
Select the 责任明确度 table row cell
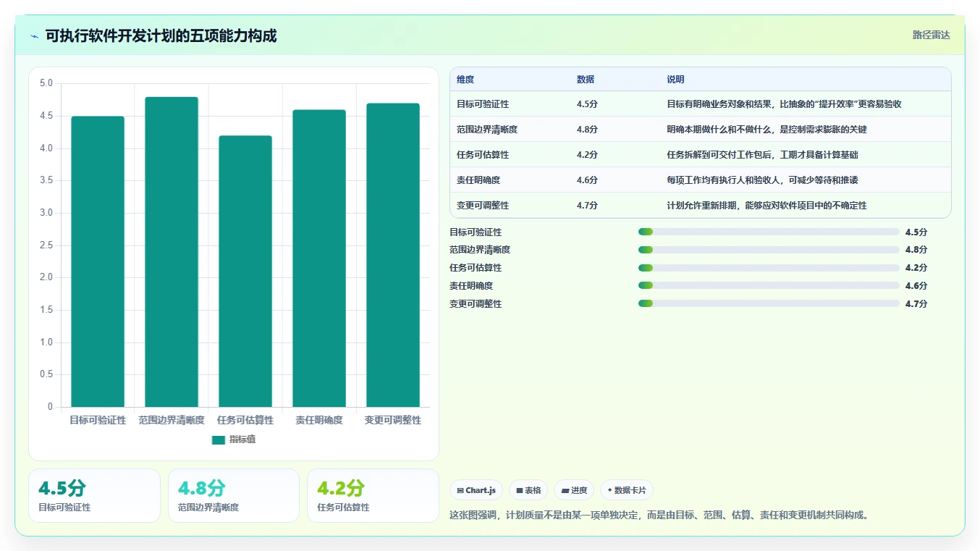pyautogui.click(x=478, y=180)
